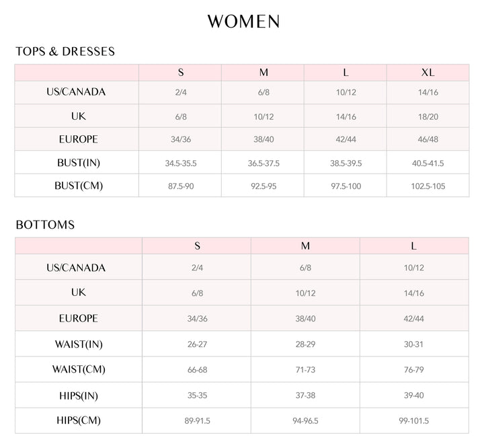Screen dimensions: 484x448
Task: Click the S column header in bottoms table
Action: coord(197,246)
